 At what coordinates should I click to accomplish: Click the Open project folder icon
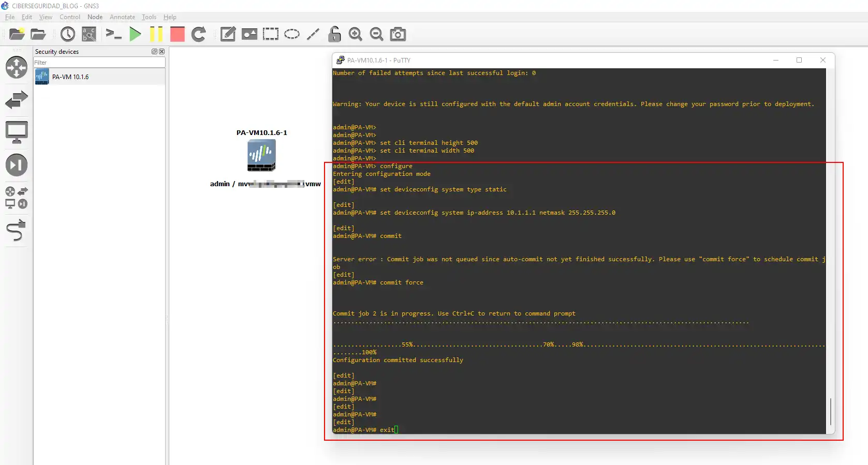[x=38, y=34]
